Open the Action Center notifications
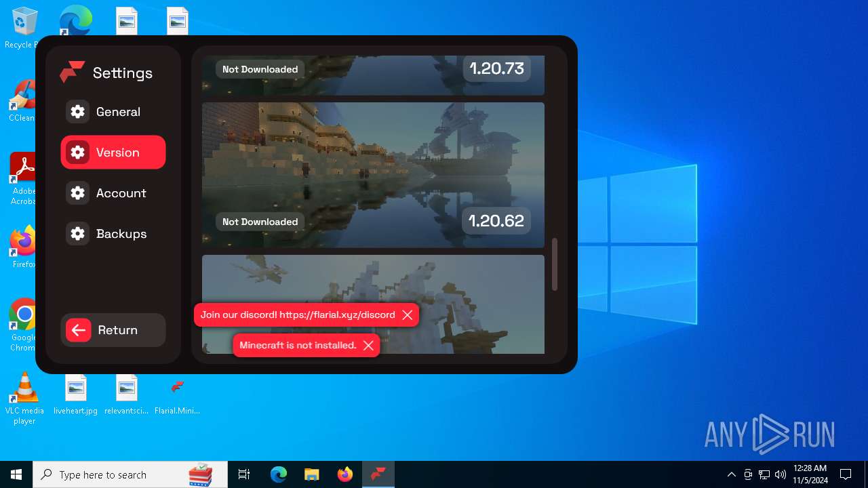Screen dimensions: 868x488 click(x=846, y=474)
